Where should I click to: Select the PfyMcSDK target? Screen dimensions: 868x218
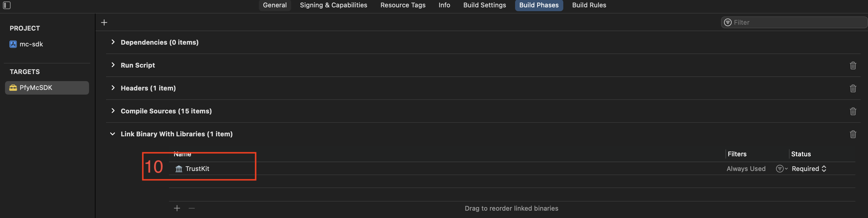tap(47, 88)
